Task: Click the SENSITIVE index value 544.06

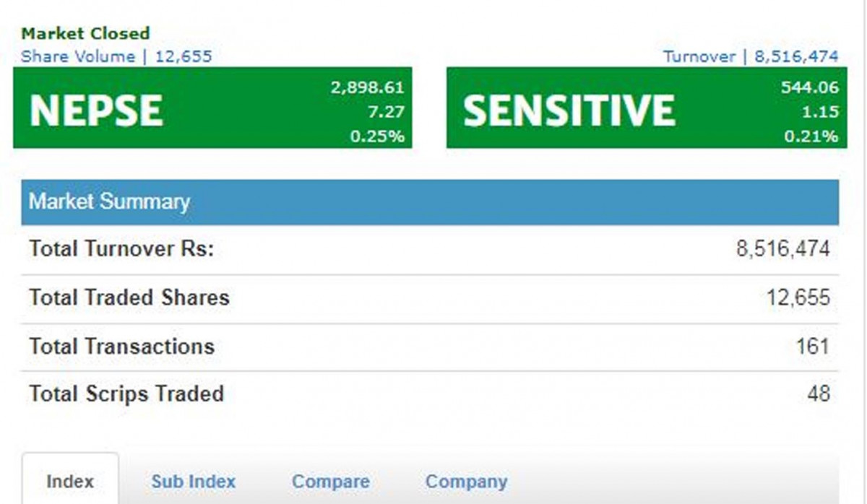Action: coord(810,88)
